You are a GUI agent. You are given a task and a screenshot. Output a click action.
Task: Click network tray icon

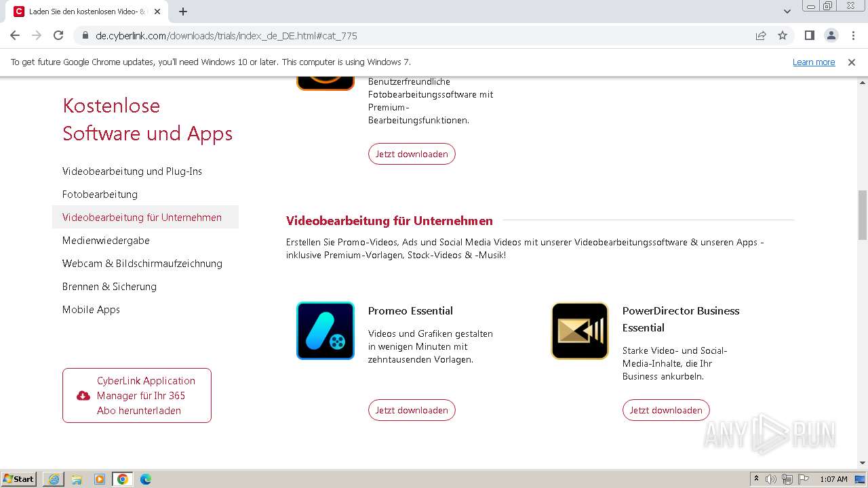click(x=787, y=479)
